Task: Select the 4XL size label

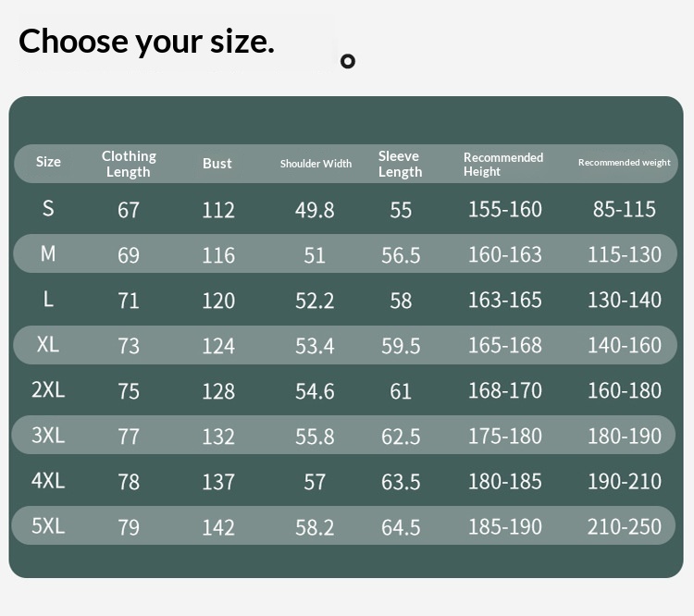Action: 48,481
